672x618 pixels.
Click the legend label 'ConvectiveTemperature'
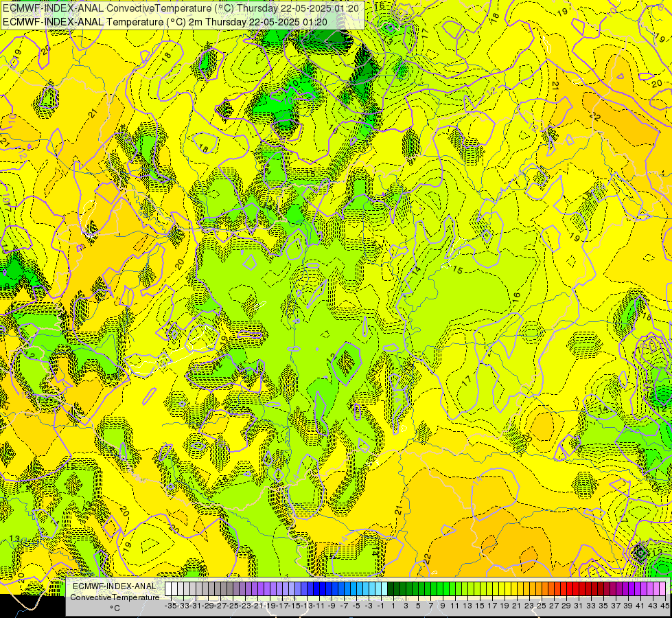point(115,597)
